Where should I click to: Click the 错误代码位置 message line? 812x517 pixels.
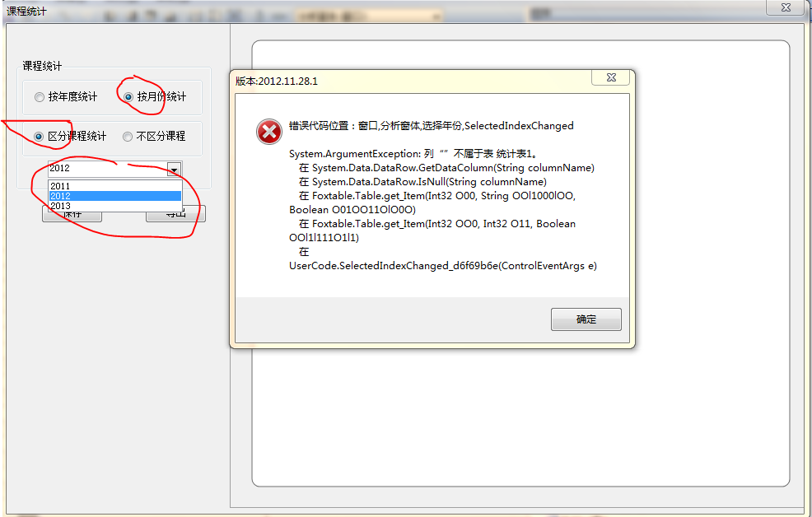point(431,126)
